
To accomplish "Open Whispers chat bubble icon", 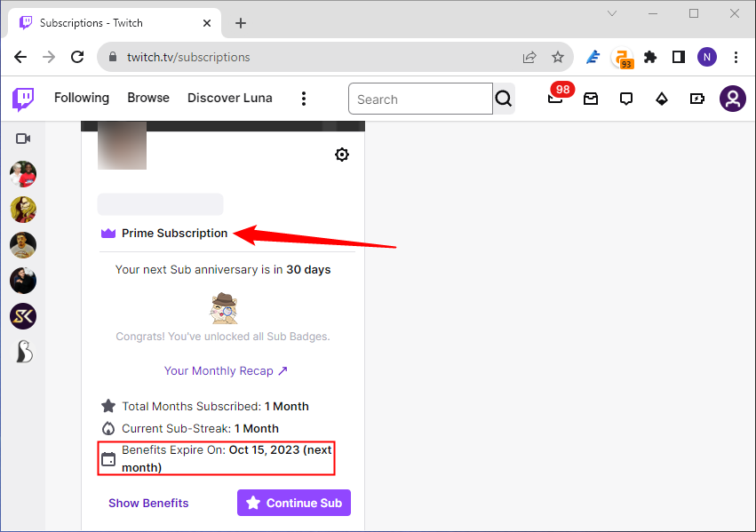I will [x=625, y=99].
